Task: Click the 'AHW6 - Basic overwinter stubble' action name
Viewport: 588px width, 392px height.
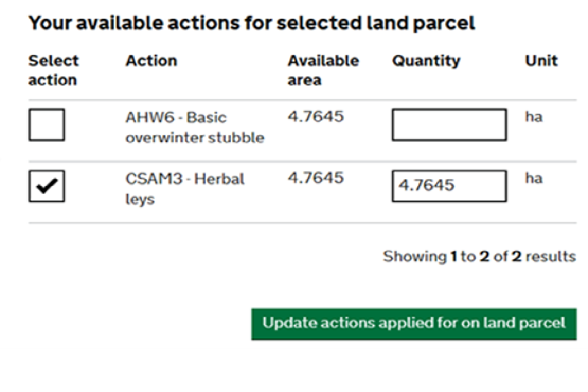Action: pyautogui.click(x=194, y=127)
